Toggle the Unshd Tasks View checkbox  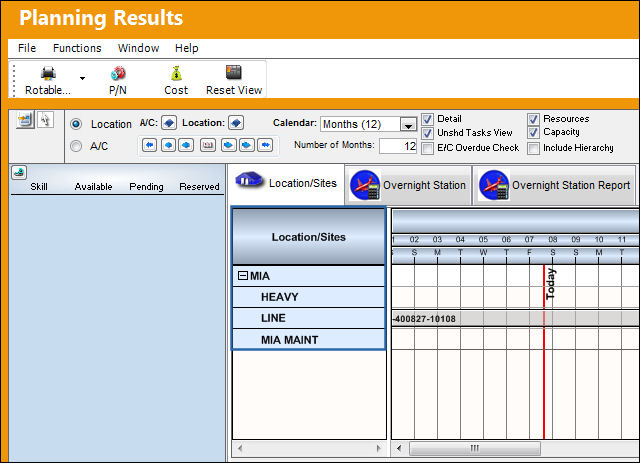click(x=427, y=133)
